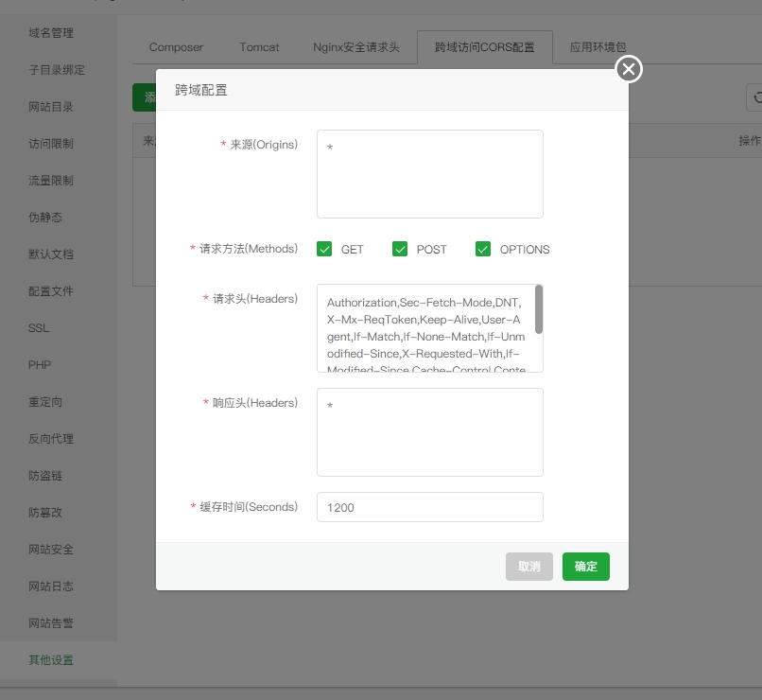Image resolution: width=762 pixels, height=700 pixels.
Task: Click the 操作 column header
Action: 750,141
